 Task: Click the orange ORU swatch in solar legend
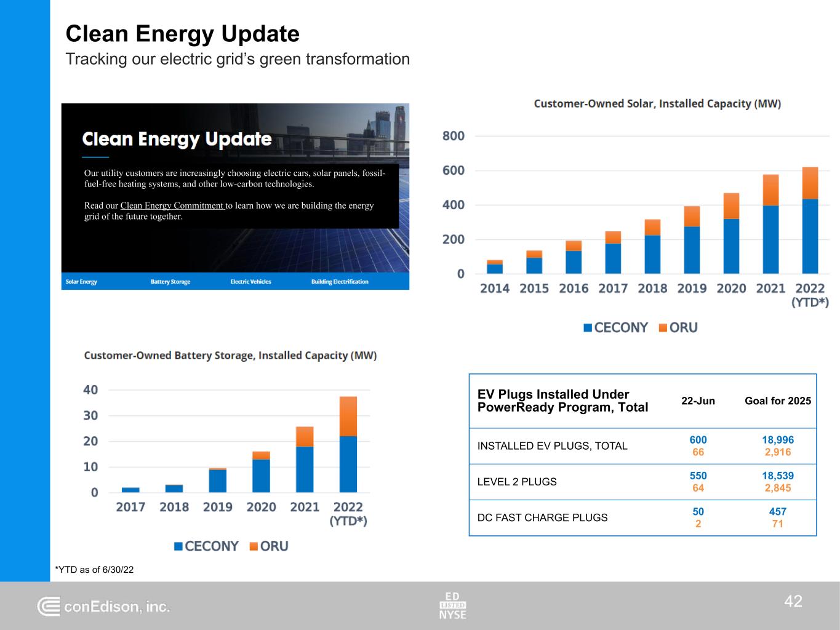pos(663,328)
